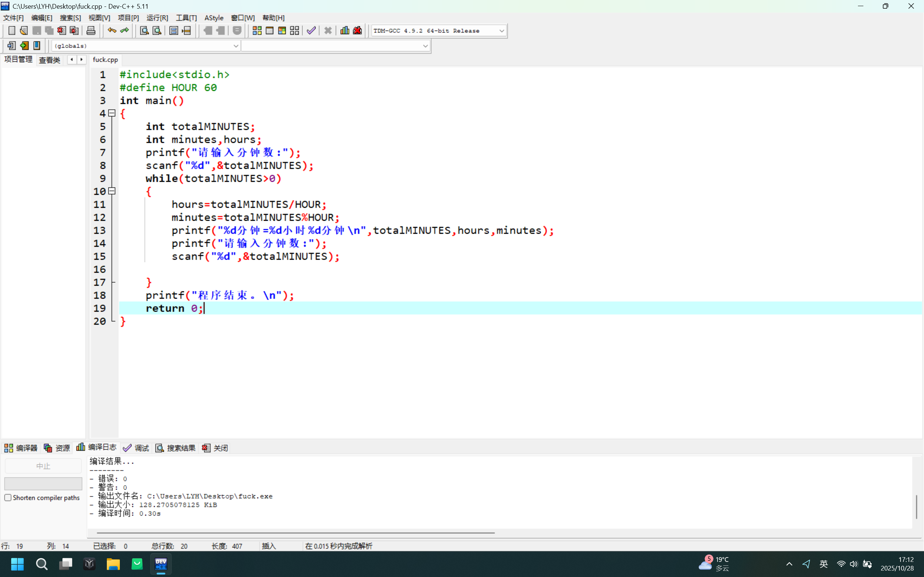The height and width of the screenshot is (577, 924).
Task: Click the Print icon in toolbar
Action: [x=91, y=31]
